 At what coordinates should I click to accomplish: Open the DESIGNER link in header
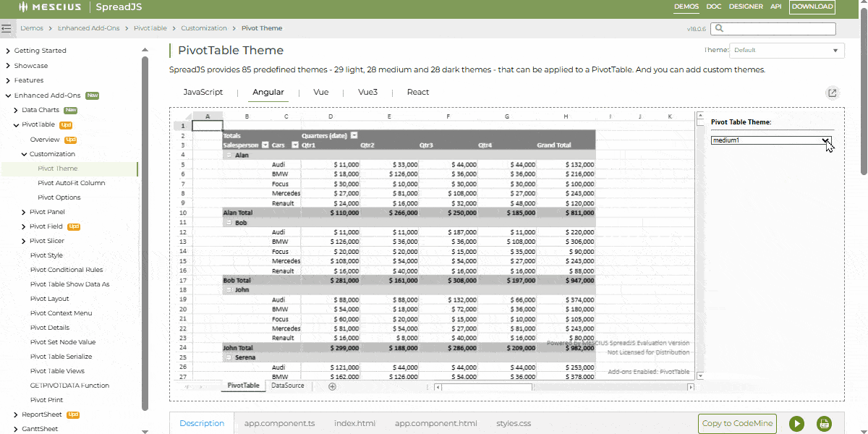pyautogui.click(x=746, y=7)
